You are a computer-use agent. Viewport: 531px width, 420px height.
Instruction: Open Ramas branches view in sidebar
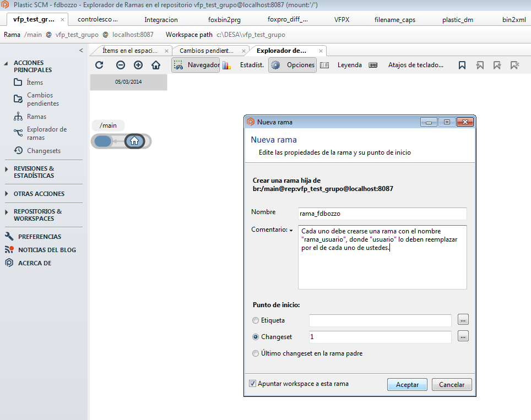[x=30, y=117]
